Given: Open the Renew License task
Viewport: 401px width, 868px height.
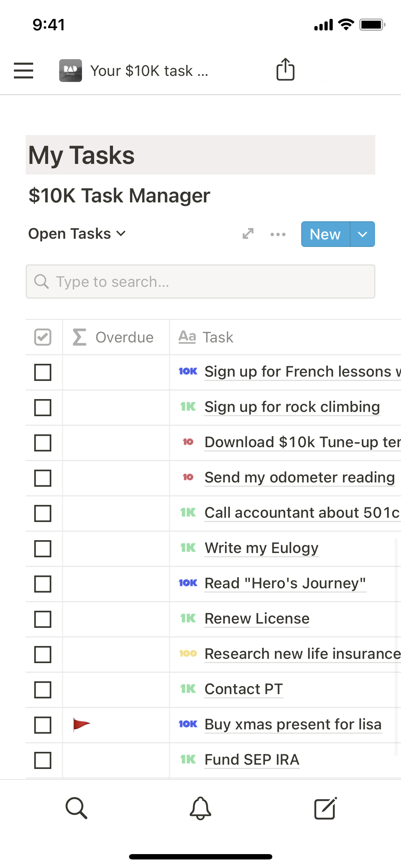Looking at the screenshot, I should (x=257, y=619).
